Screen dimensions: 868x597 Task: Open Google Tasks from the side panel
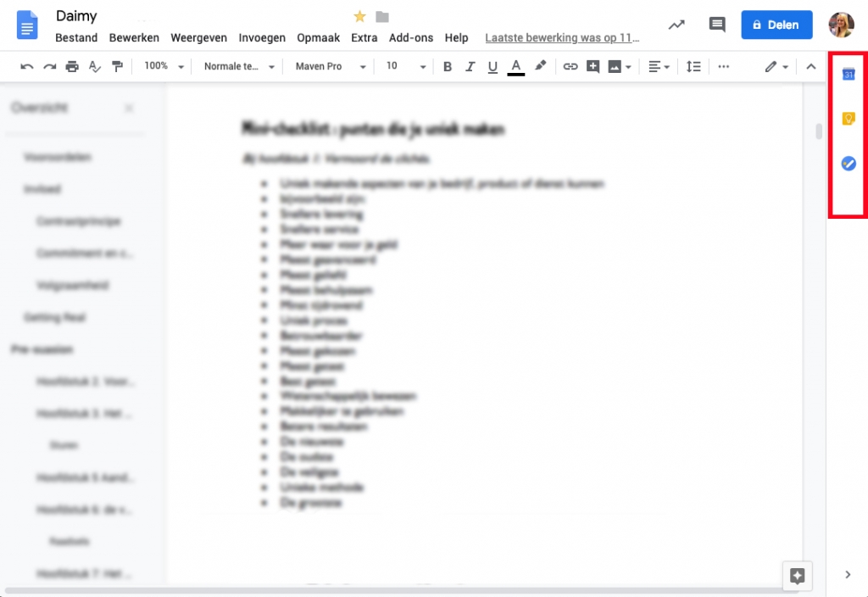[x=848, y=163]
